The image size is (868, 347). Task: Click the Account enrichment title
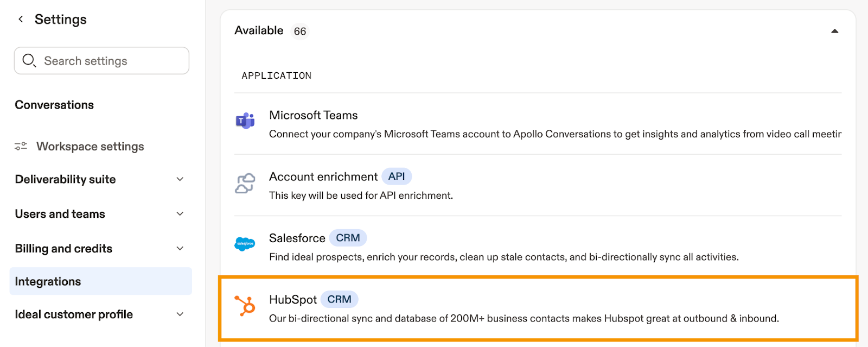coord(323,176)
